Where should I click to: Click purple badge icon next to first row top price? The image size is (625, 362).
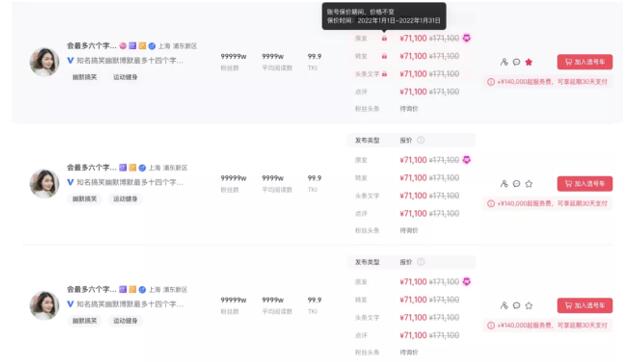467,38
